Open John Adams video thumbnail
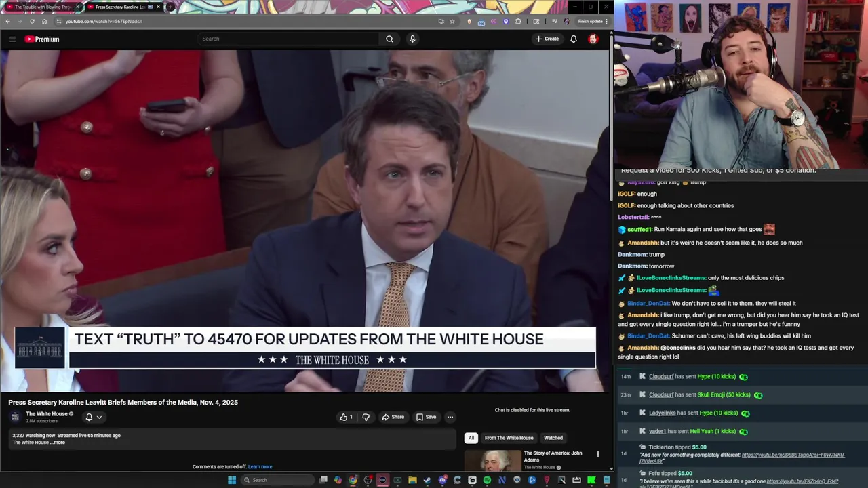Viewport: 868px width, 488px height. pos(492,460)
